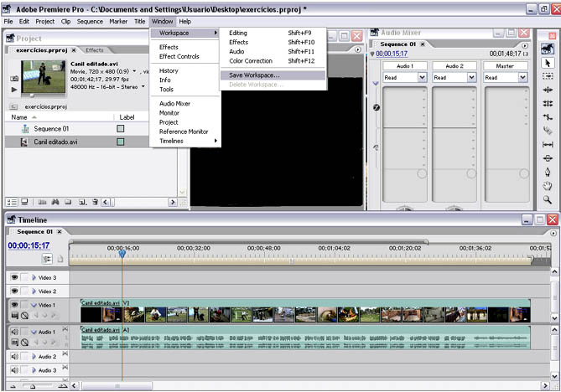Select the Razor tool in the toolbox

[x=548, y=130]
